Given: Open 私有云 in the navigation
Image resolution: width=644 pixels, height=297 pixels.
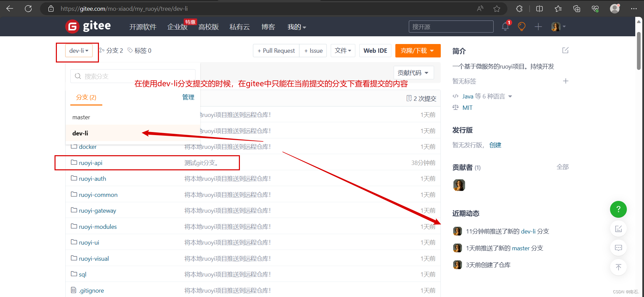Looking at the screenshot, I should (x=240, y=27).
